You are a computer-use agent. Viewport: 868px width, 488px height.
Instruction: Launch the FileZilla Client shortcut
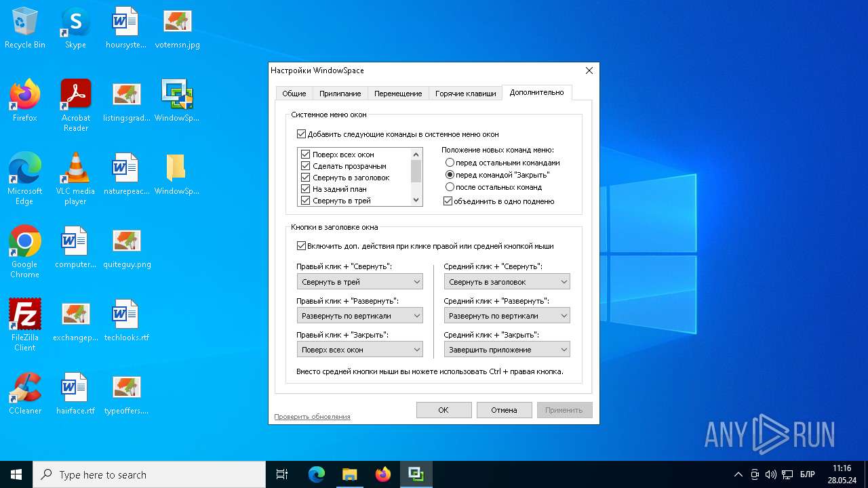coord(25,325)
